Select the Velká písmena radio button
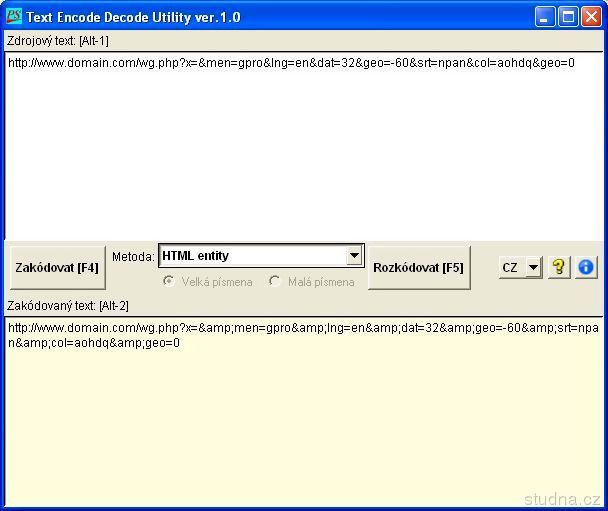 pos(169,281)
